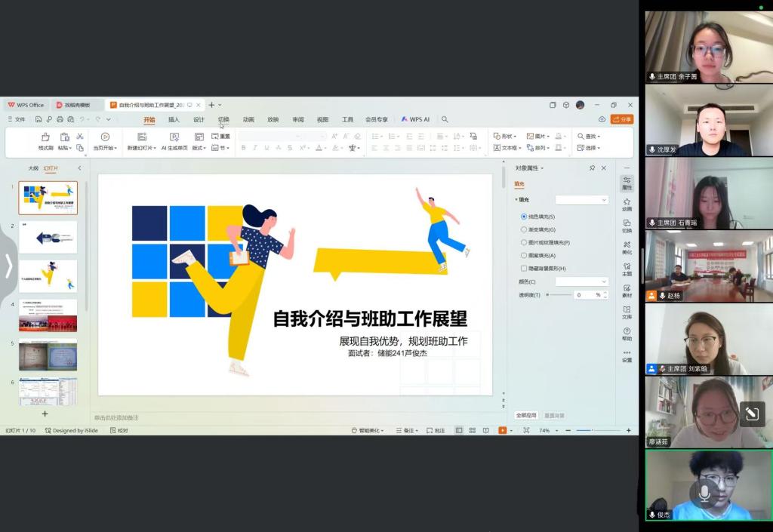Click the Format Painter (格式刷) icon
This screenshot has width=773, height=532.
[x=45, y=137]
